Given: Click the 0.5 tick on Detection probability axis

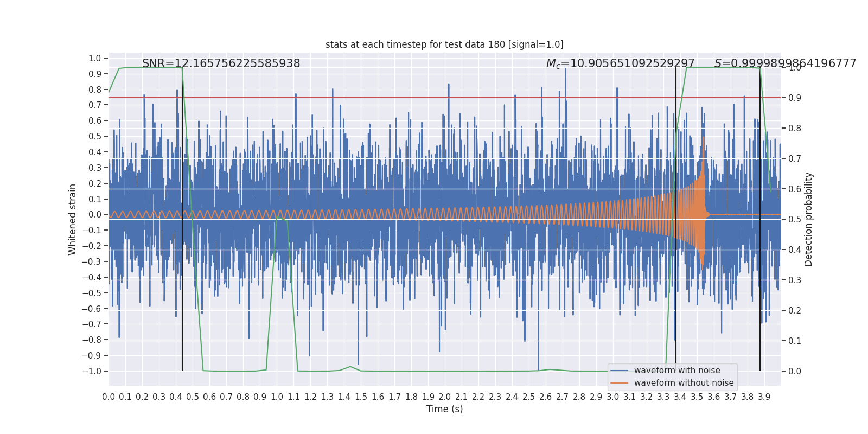Looking at the screenshot, I should [795, 220].
